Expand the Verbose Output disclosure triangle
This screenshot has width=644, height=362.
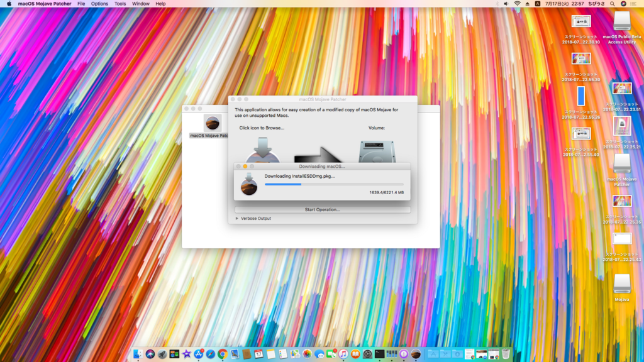click(237, 218)
